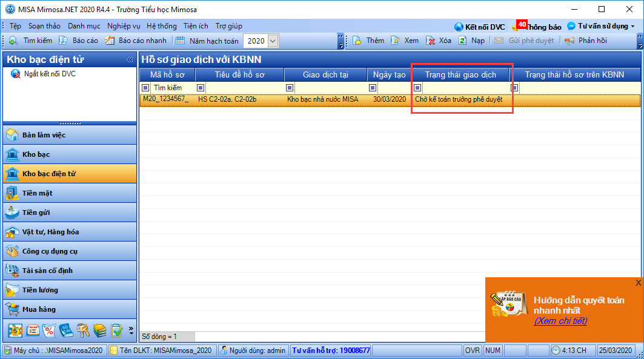This screenshot has width=644, height=359.
Task: Open the Nghiệp vụ menu
Action: (x=124, y=26)
